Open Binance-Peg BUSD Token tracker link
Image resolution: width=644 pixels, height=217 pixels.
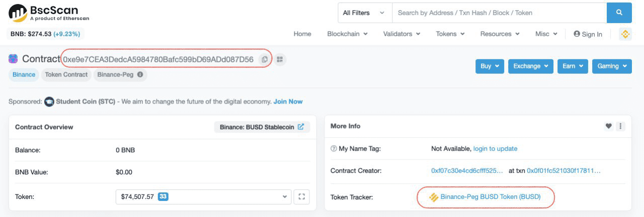pos(490,197)
